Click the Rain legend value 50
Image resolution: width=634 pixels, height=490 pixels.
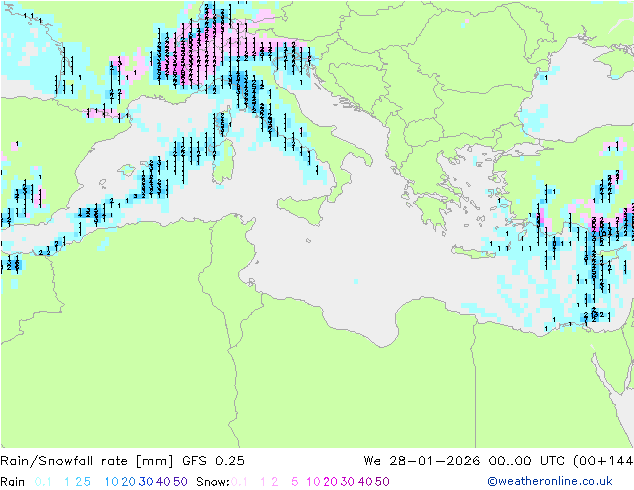click(x=180, y=482)
